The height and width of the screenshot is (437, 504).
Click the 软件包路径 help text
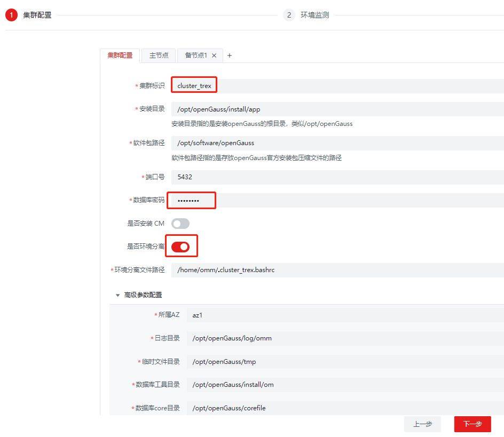click(256, 158)
